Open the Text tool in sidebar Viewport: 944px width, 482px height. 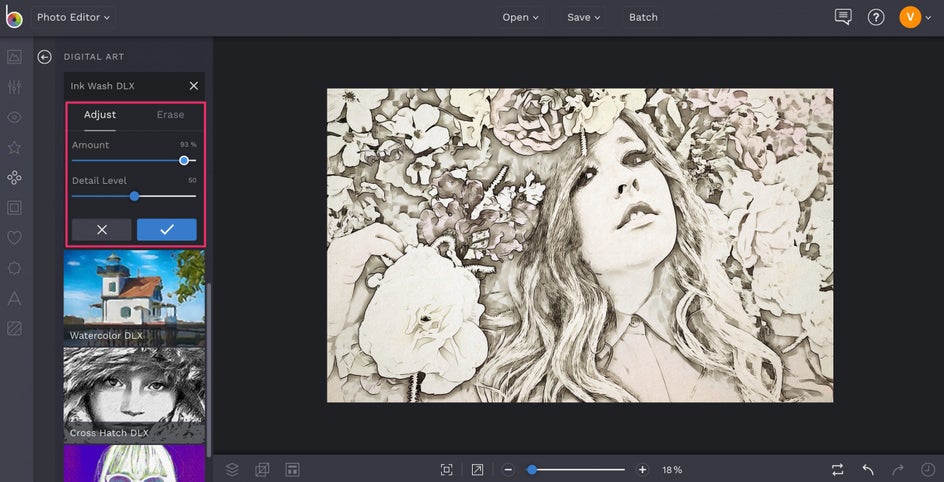point(14,298)
